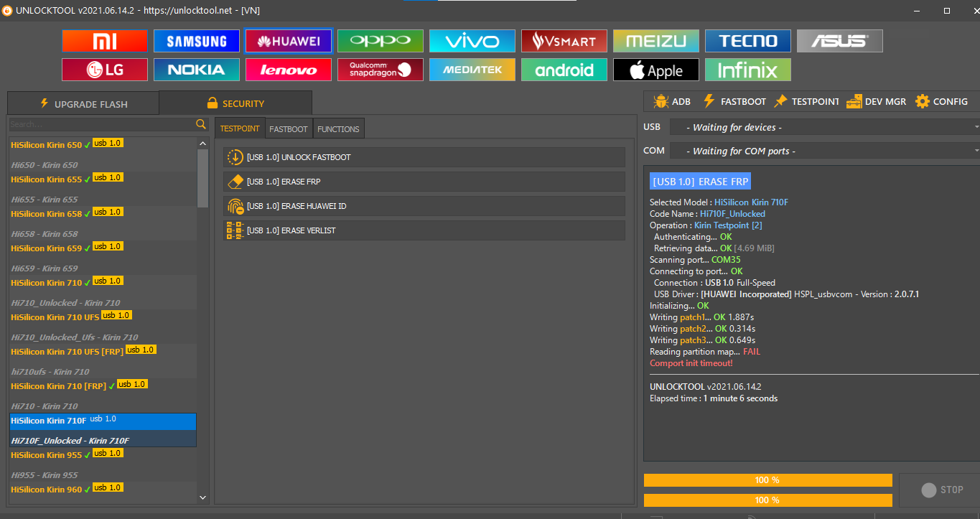Select HiSilicon Kirin 650 in list
This screenshot has height=519, width=980.
tap(103, 145)
